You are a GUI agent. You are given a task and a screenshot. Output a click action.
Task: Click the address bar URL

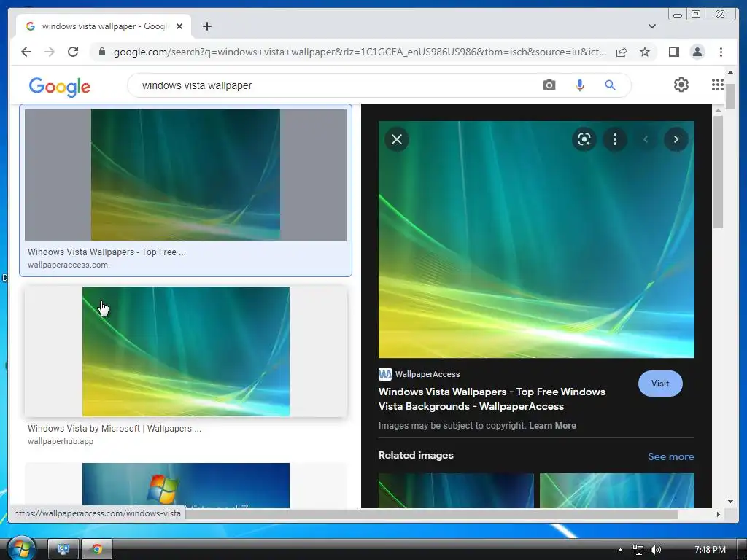point(360,52)
